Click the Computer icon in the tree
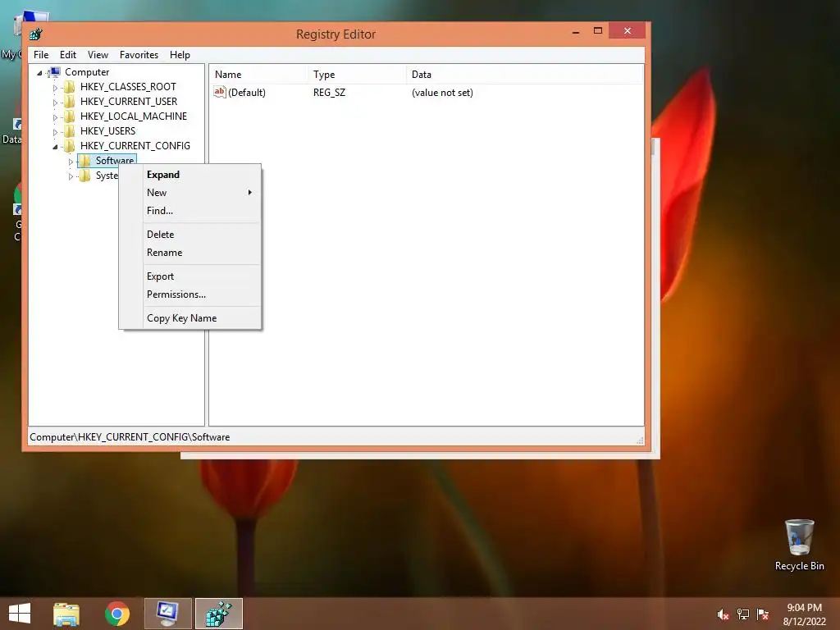Viewport: 840px width, 630px height. click(x=54, y=72)
